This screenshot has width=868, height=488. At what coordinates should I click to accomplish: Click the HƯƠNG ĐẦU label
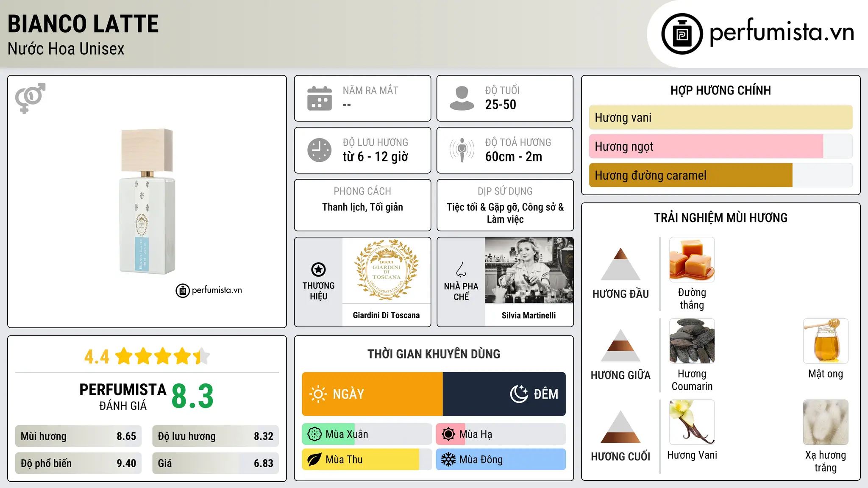pyautogui.click(x=620, y=294)
